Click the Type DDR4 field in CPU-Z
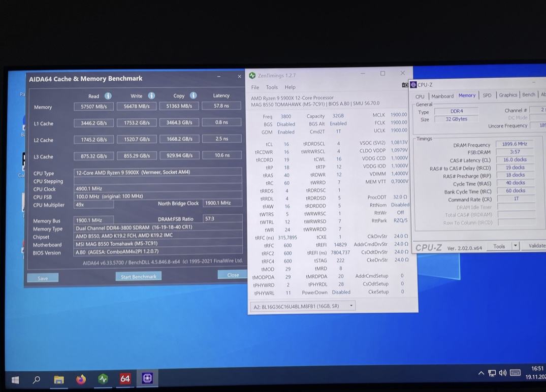The height and width of the screenshot is (392, 546). pos(456,111)
